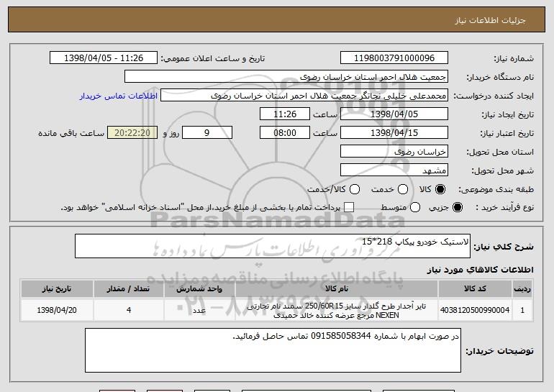Click the unit cell عدد
554x392 pixels.
coord(199,310)
